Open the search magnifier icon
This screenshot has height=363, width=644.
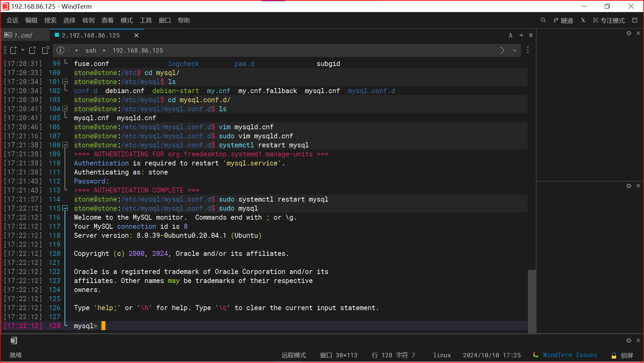coord(543,20)
